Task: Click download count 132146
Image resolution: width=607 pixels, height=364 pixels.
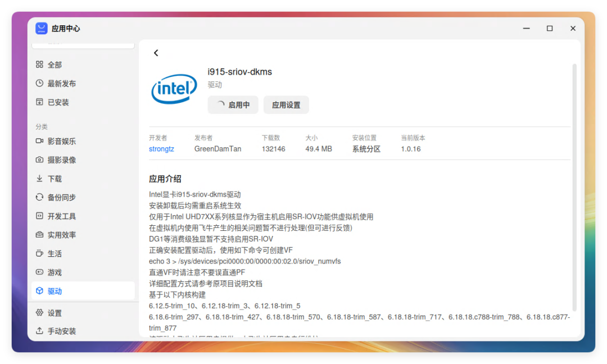Action: click(273, 149)
